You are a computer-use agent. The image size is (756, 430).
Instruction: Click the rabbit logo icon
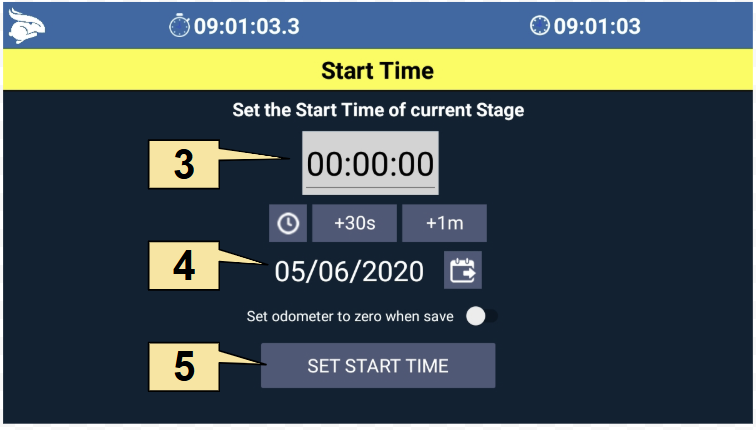click(27, 26)
